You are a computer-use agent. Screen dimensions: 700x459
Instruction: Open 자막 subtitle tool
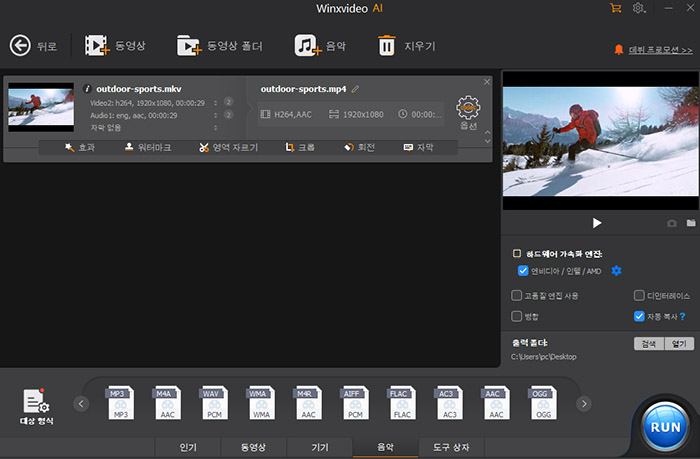click(x=418, y=147)
